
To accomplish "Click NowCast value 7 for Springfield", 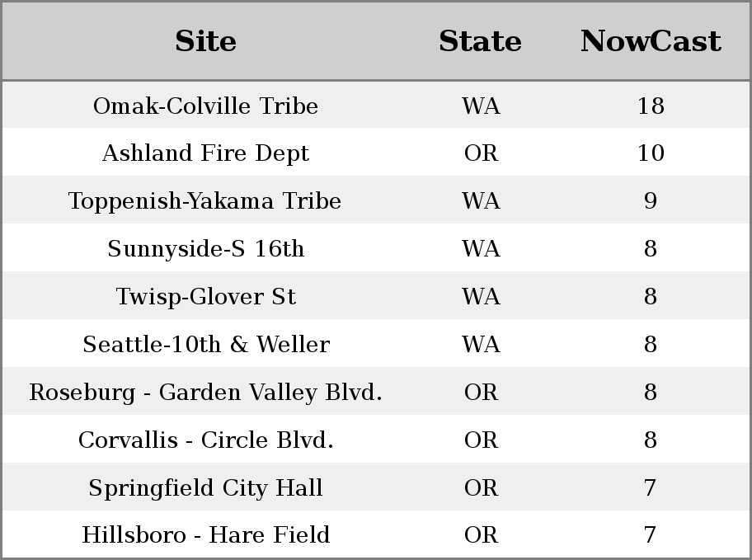I will click(651, 487).
